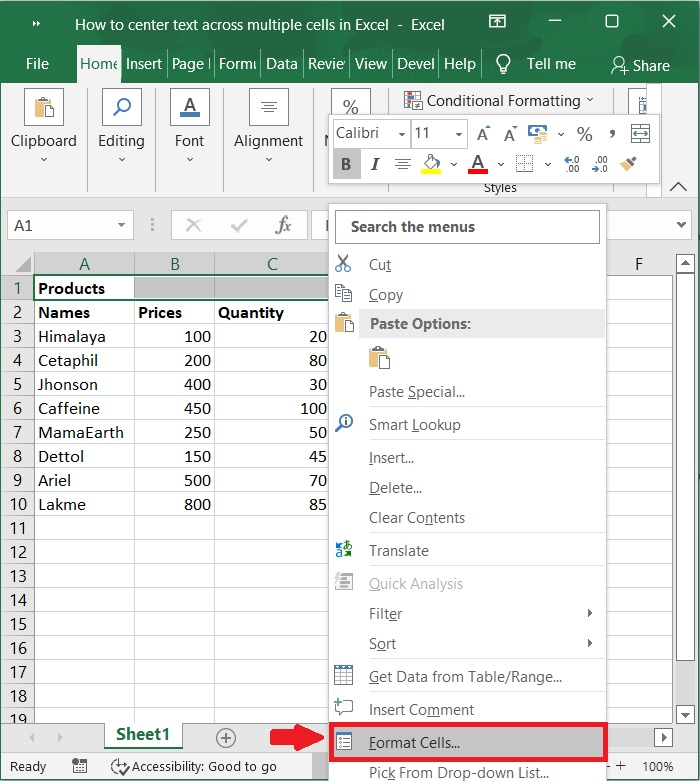This screenshot has height=781, width=700.
Task: Click in Search the menus field
Action: click(467, 227)
